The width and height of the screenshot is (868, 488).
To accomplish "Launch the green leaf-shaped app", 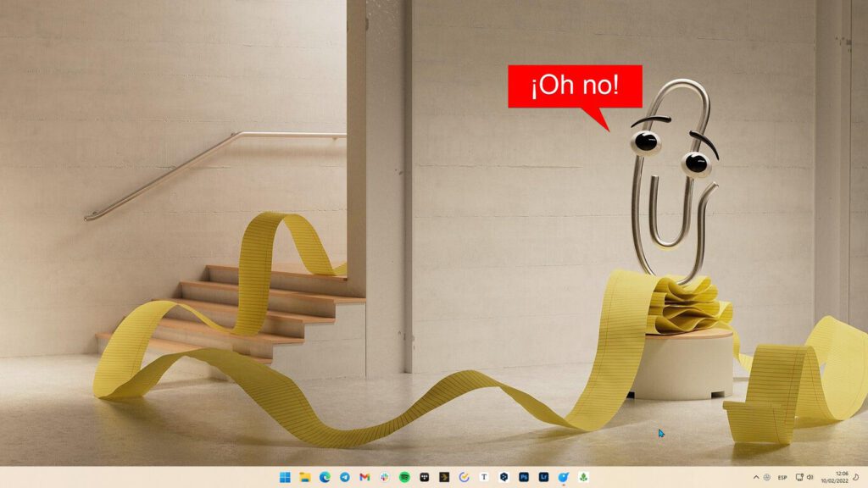I will pyautogui.click(x=582, y=475).
